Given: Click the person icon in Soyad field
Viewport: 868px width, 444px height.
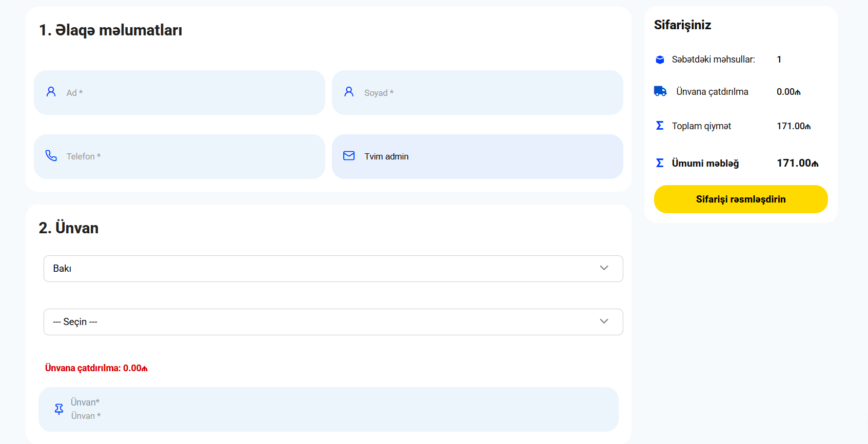Looking at the screenshot, I should pos(349,92).
